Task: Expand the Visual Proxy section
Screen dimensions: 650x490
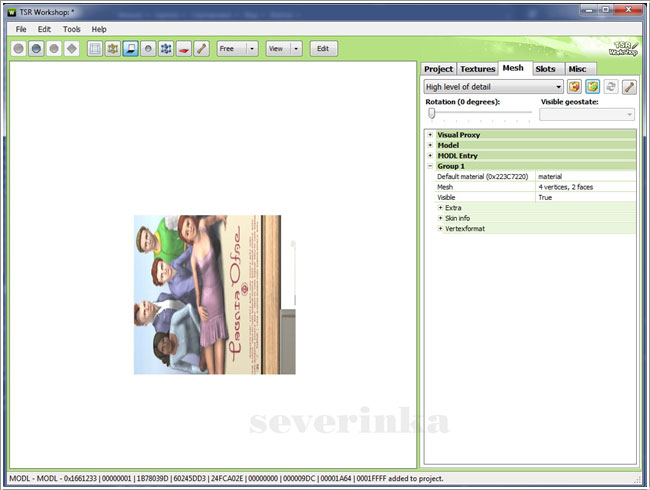Action: pos(430,134)
